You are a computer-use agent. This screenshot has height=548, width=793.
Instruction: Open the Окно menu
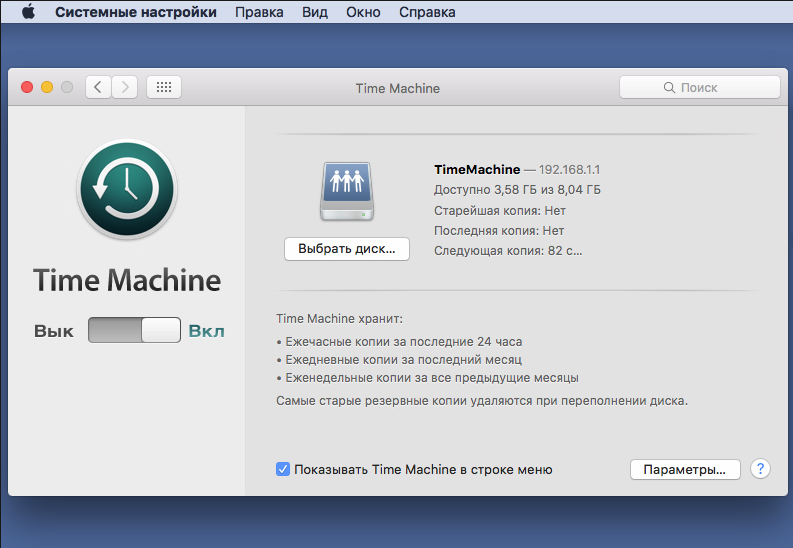click(x=362, y=13)
